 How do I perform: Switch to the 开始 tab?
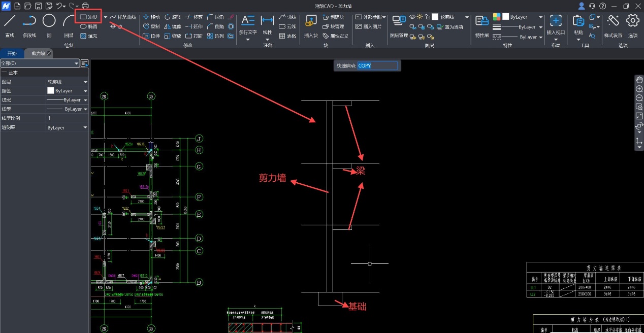(12, 53)
